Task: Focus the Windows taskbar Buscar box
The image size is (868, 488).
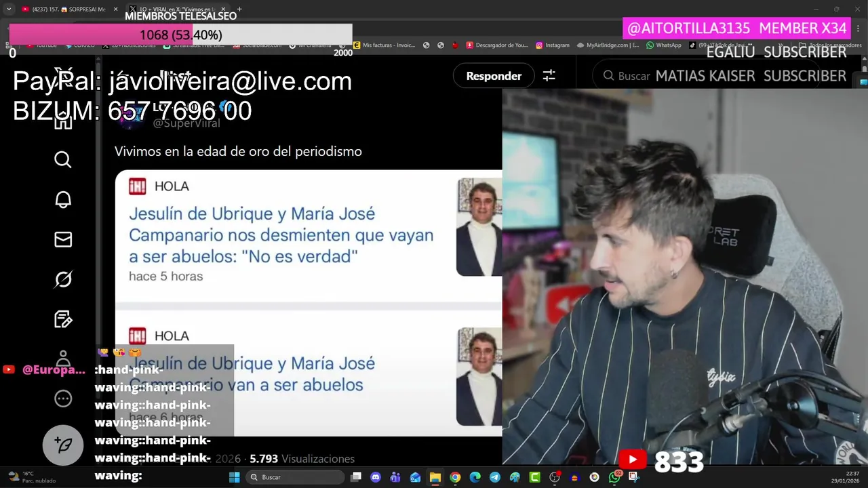Action: [x=294, y=477]
